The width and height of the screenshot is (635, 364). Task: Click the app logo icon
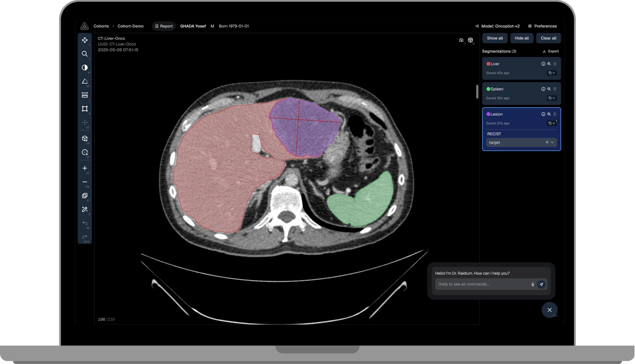(x=84, y=26)
